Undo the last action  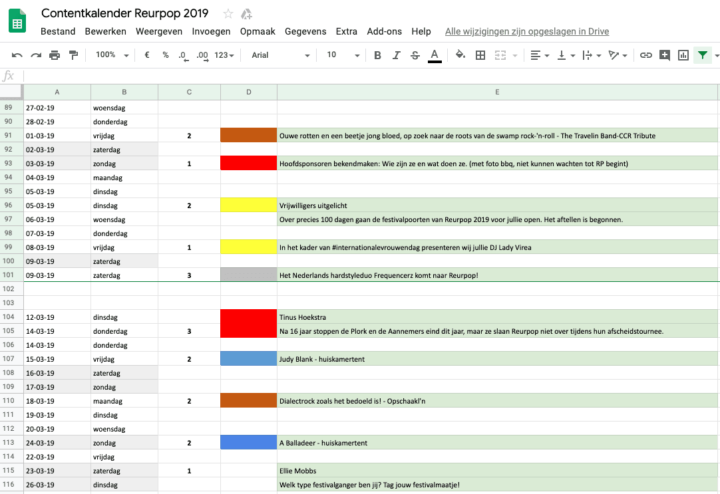[17, 55]
